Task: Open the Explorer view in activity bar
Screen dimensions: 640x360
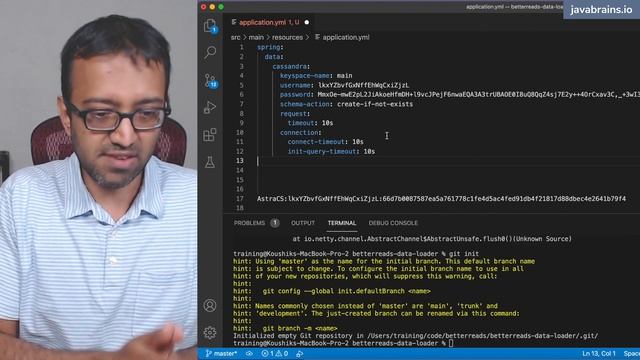Action: [x=210, y=26]
